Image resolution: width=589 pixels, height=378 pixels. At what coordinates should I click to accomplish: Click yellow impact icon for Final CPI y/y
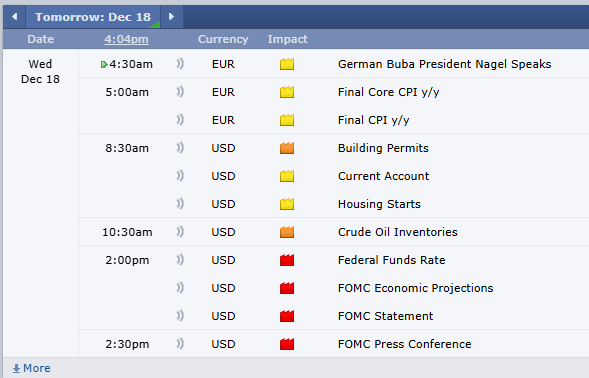tap(287, 120)
